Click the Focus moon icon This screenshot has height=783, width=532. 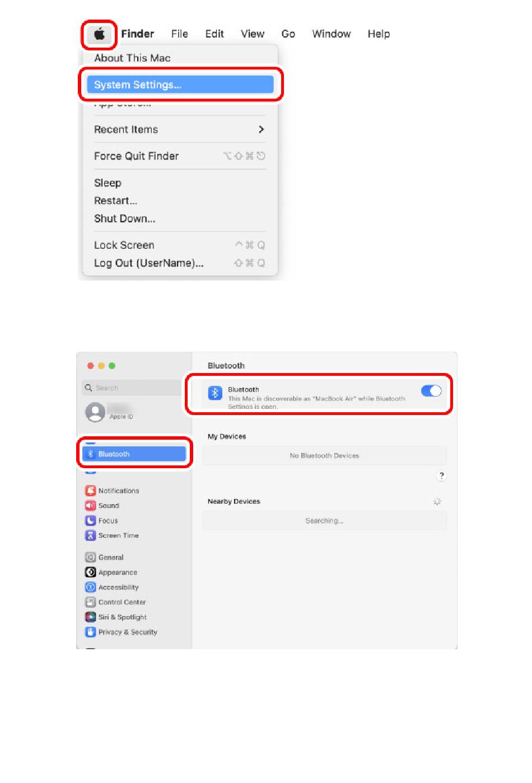(90, 520)
